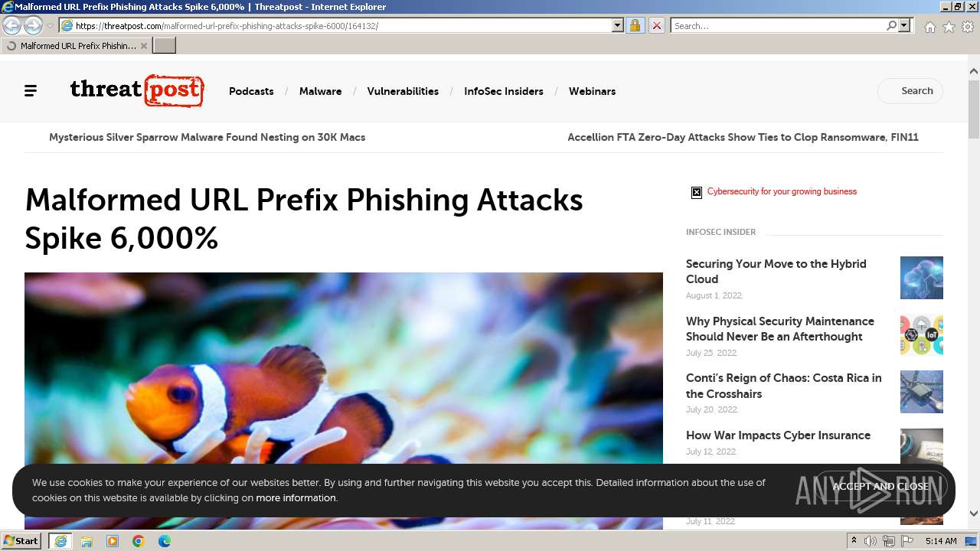Open the Podcasts menu item
The image size is (980, 551).
click(251, 91)
